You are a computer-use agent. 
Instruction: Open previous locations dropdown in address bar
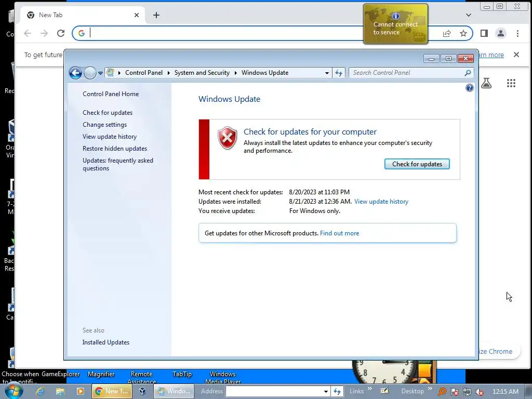[327, 73]
